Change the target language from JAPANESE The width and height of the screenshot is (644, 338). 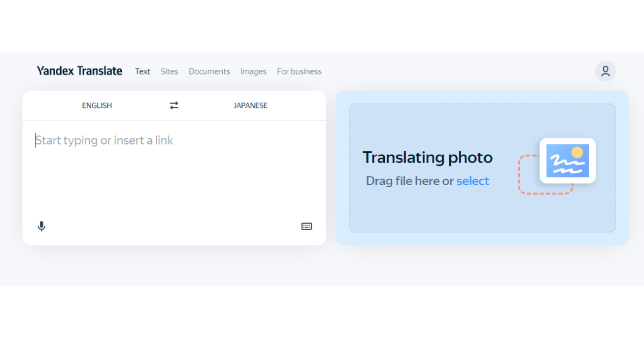[x=250, y=105]
